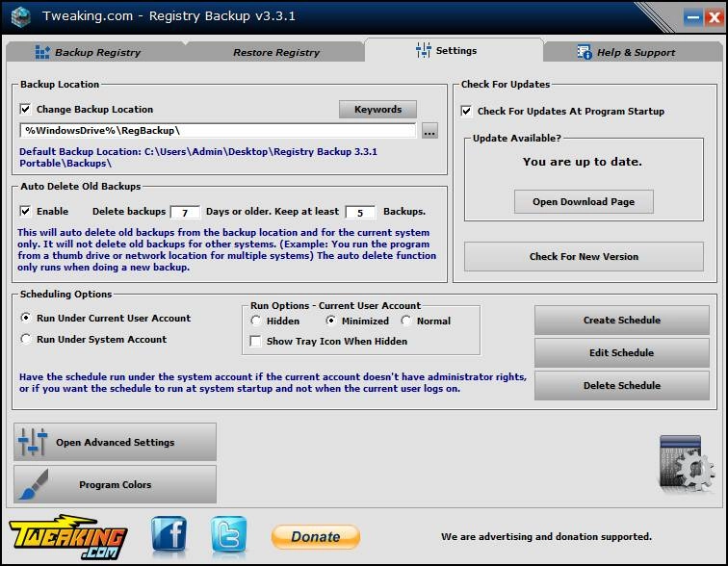
Task: Close the Registry Backup window
Action: (x=714, y=17)
